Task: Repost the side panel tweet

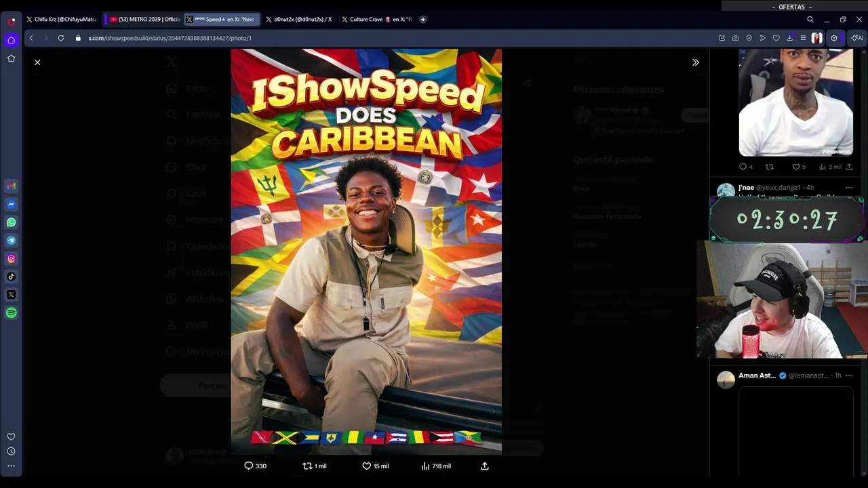Action: click(x=769, y=167)
